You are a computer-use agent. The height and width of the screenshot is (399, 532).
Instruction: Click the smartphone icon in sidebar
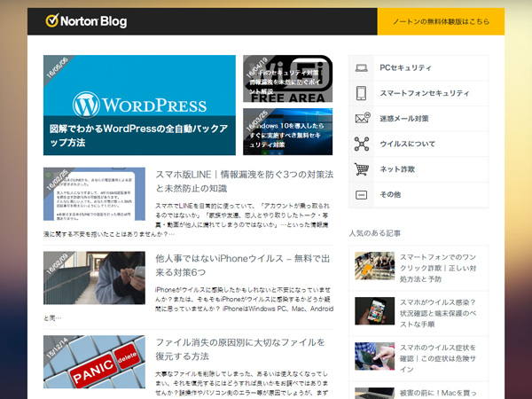[x=362, y=93]
